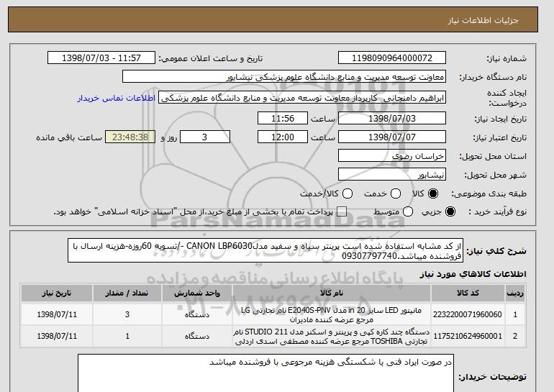Click creation date field 1398/07/03
This screenshot has width=554, height=392.
point(392,118)
